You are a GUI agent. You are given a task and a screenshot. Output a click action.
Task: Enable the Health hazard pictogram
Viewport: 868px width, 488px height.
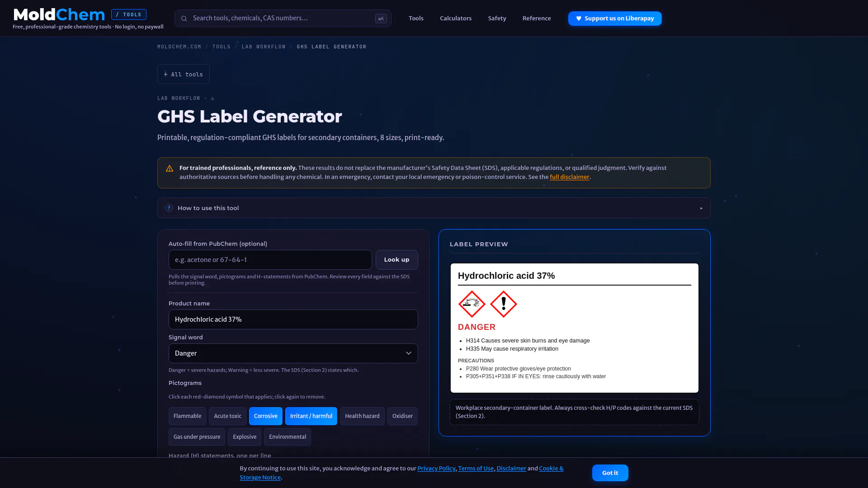(362, 416)
